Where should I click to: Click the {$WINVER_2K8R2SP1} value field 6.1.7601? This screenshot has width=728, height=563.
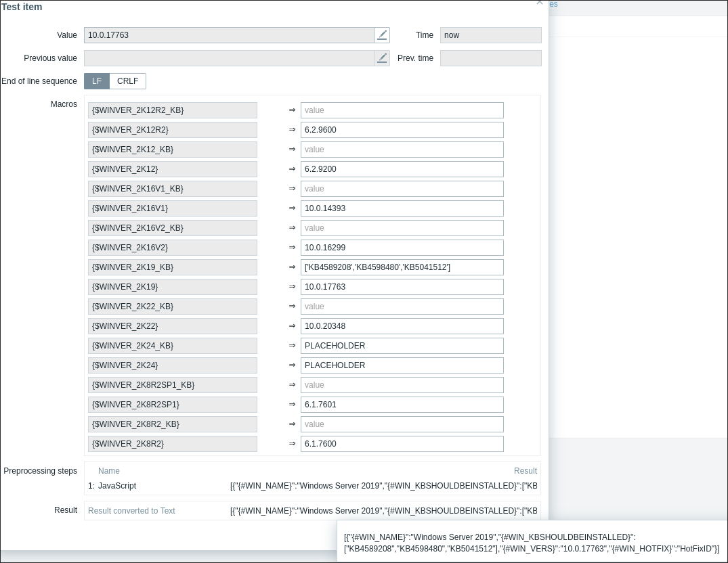[402, 405]
